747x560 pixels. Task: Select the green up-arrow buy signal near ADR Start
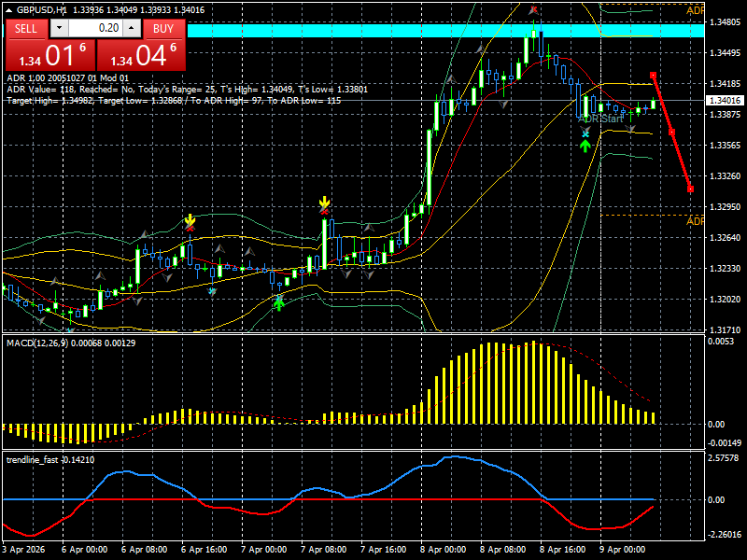coord(585,145)
